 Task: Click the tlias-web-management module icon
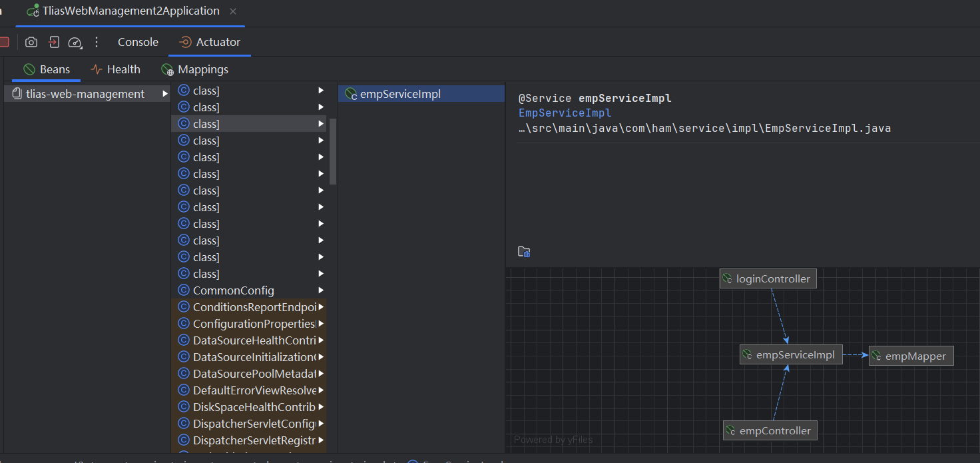click(17, 94)
